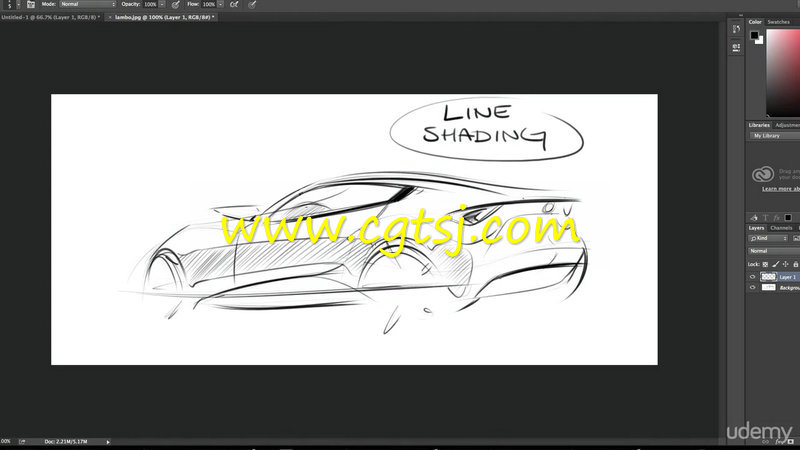Toggle lock image pixels brush icon

coord(776,264)
